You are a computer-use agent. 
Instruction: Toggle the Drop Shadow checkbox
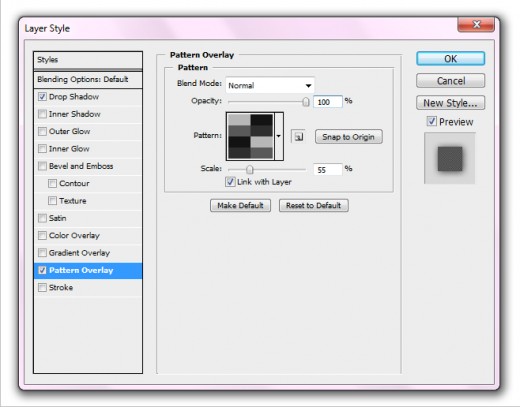click(x=42, y=97)
